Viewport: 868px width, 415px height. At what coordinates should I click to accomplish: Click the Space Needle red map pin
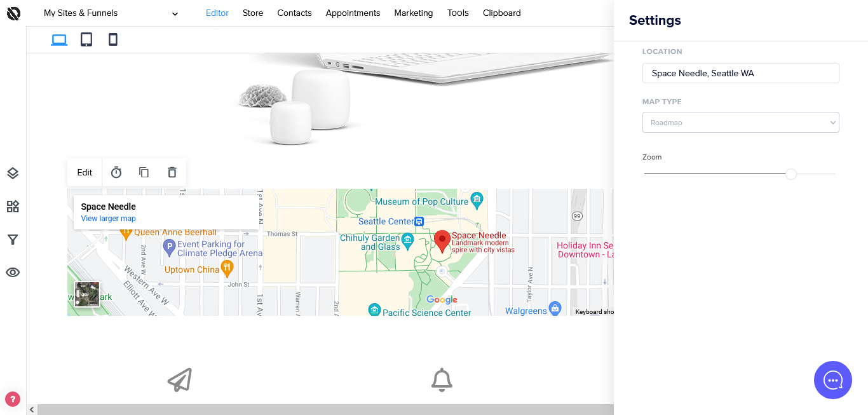(x=442, y=242)
